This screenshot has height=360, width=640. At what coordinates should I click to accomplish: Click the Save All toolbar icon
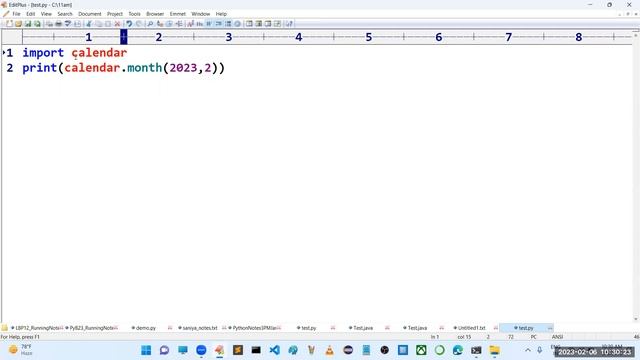pos(37,24)
